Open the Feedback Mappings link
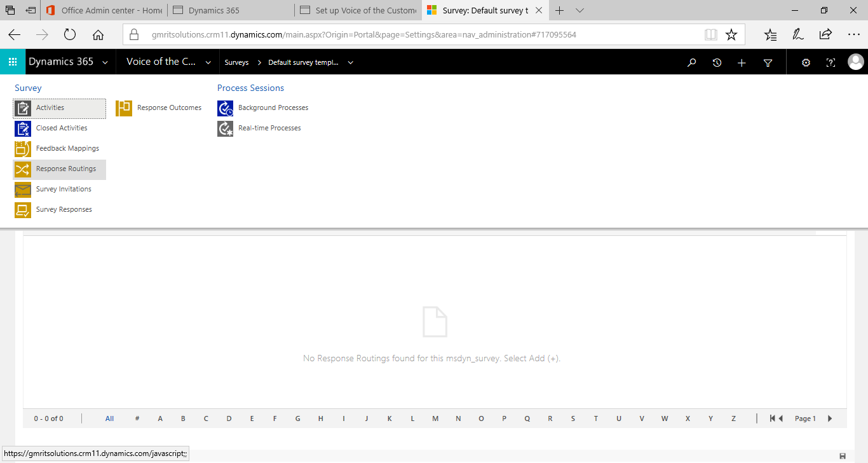This screenshot has height=463, width=868. point(67,149)
